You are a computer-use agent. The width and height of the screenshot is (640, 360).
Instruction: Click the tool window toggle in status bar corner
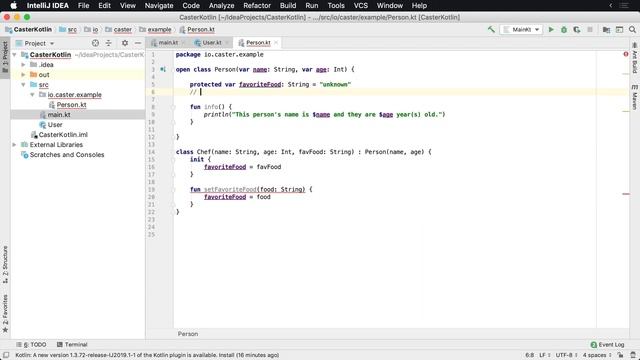[x=6, y=355]
